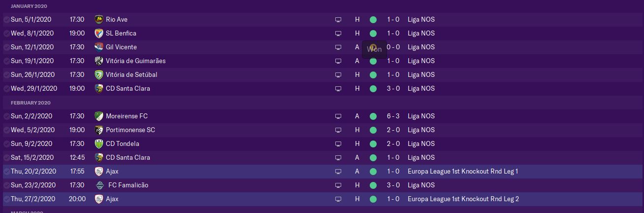Collapse the February 2020 section header
This screenshot has height=213, width=644.
click(31, 103)
